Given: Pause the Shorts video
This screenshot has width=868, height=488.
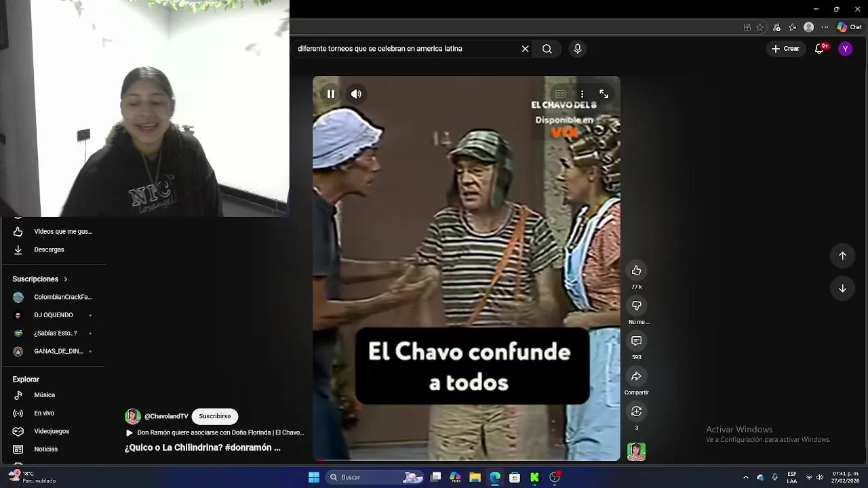Looking at the screenshot, I should click(x=331, y=94).
